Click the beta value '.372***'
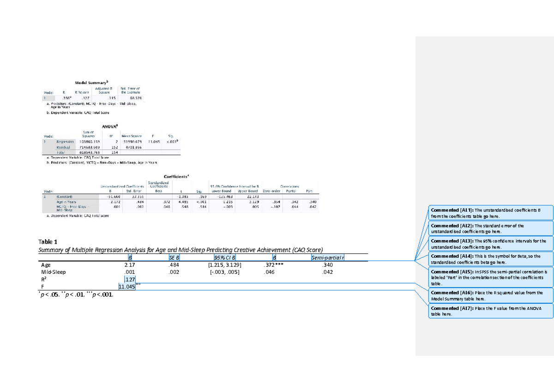The image size is (554, 392). [x=273, y=265]
